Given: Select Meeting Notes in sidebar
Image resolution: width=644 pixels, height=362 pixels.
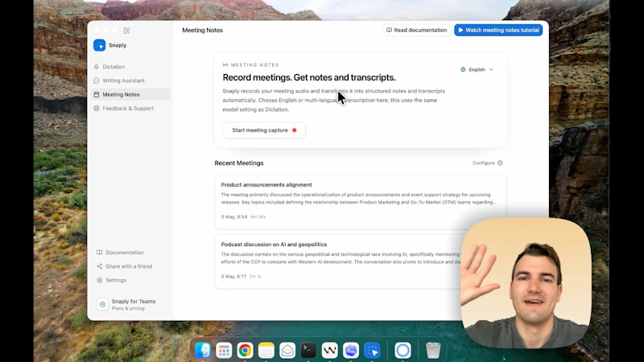Looking at the screenshot, I should 130,94.
